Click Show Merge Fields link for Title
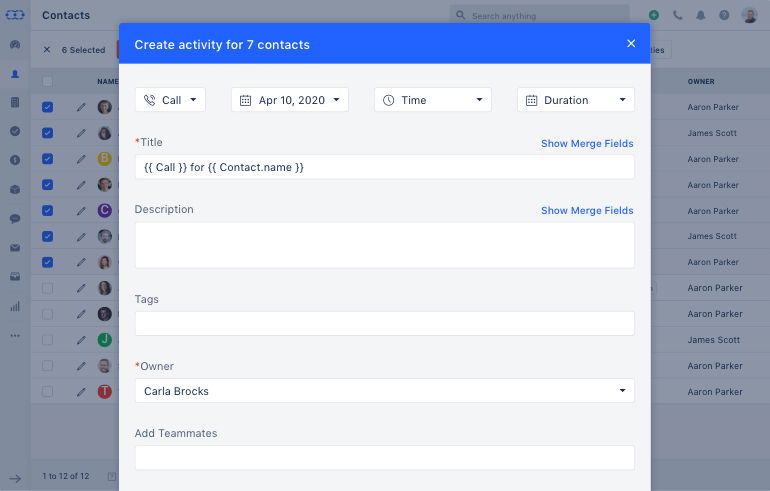Screen dimensions: 770x491 tap(587, 143)
